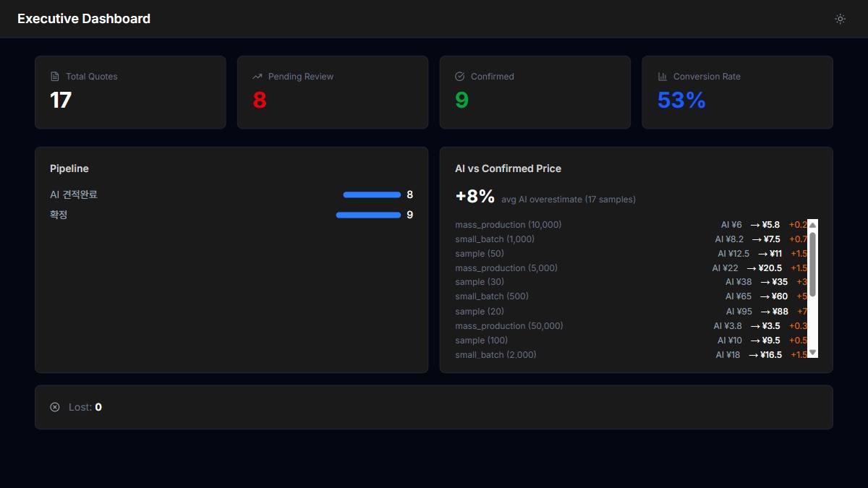
Task: Click the Executive Dashboard title
Action: pyautogui.click(x=84, y=19)
